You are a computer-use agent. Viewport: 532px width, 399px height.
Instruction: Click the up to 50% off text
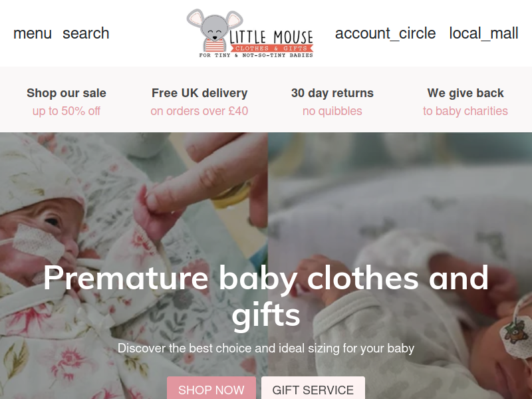coord(66,111)
